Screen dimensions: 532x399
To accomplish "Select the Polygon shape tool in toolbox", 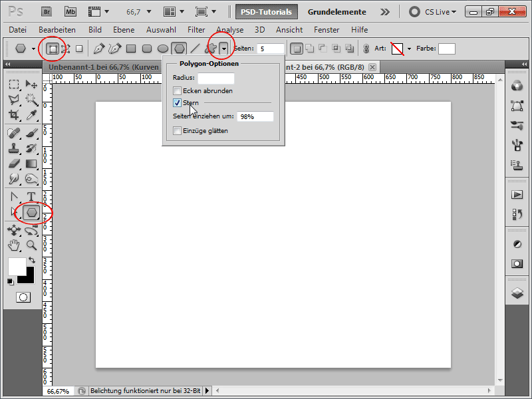I will [31, 213].
